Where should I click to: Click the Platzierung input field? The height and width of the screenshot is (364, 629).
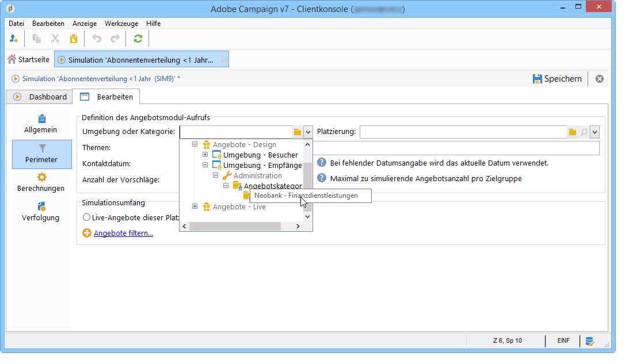pos(463,132)
